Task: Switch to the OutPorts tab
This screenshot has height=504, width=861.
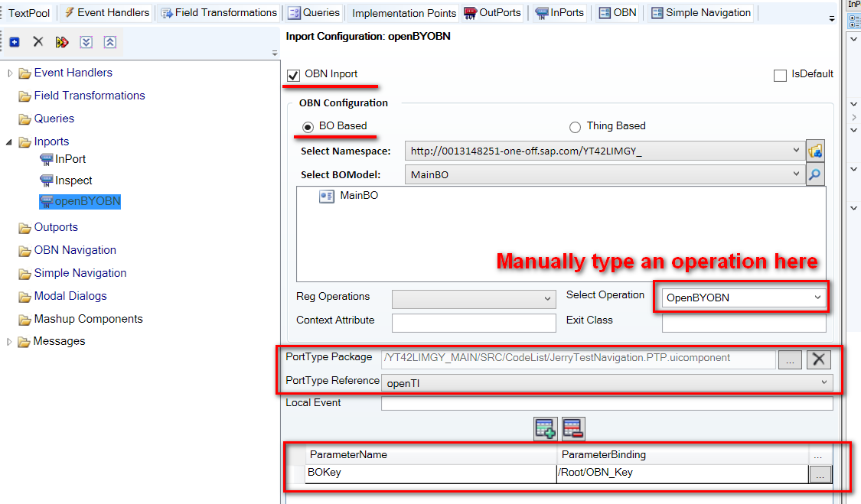Action: click(493, 13)
